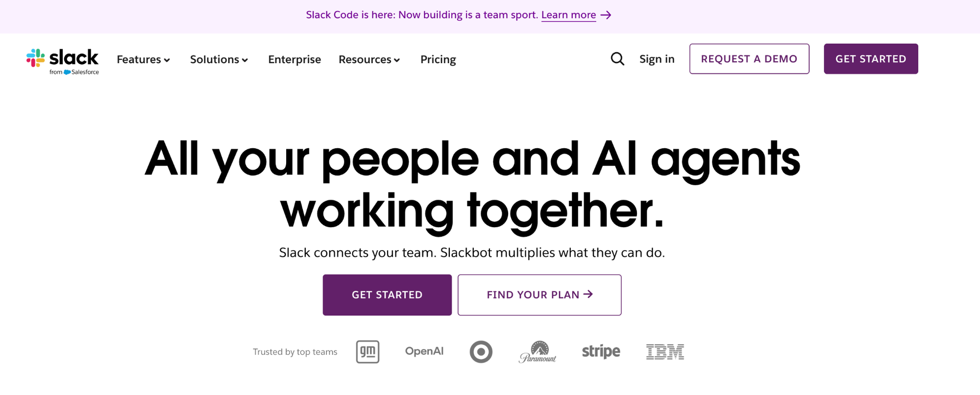Follow the Learn more banner link

click(568, 15)
